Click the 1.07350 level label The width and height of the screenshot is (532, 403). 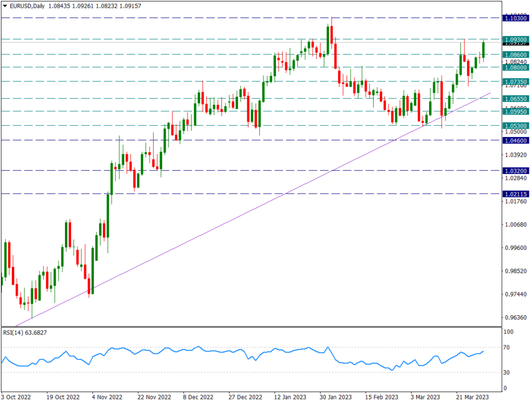point(515,82)
